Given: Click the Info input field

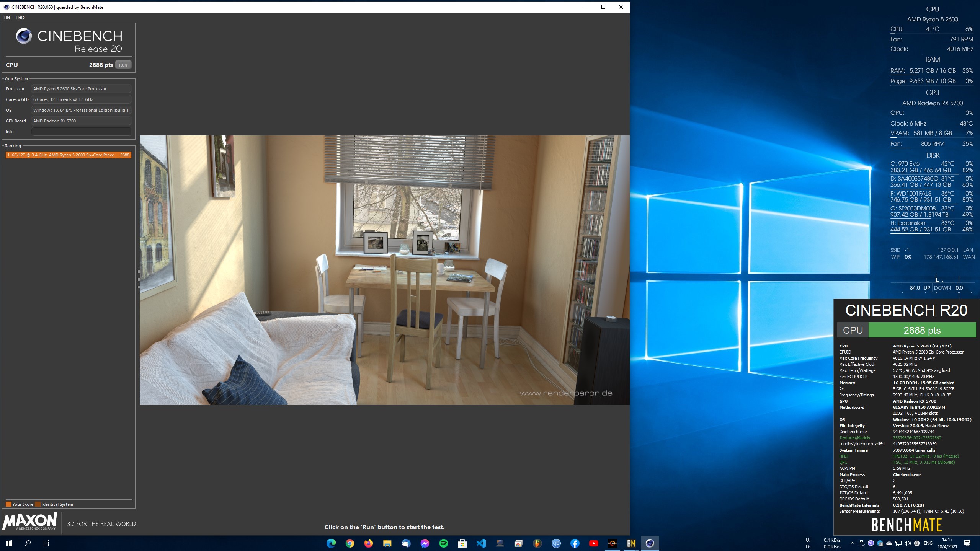Looking at the screenshot, I should [81, 132].
